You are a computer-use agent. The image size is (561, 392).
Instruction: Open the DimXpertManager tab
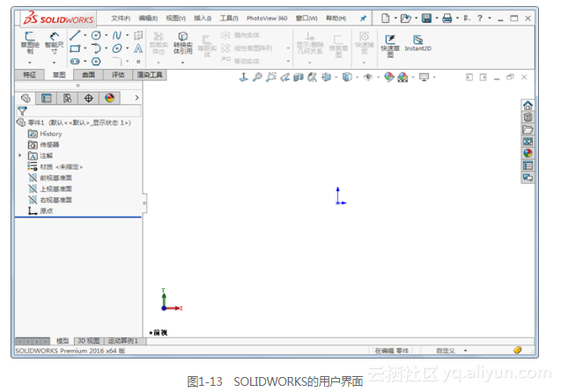coord(88,98)
